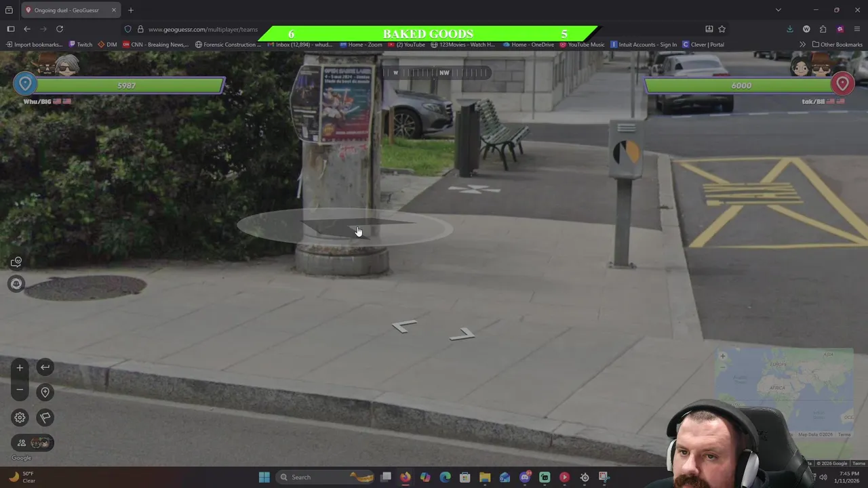Screen dimensions: 868x488
Task: Zoom in with the plus button
Action: pyautogui.click(x=20, y=367)
